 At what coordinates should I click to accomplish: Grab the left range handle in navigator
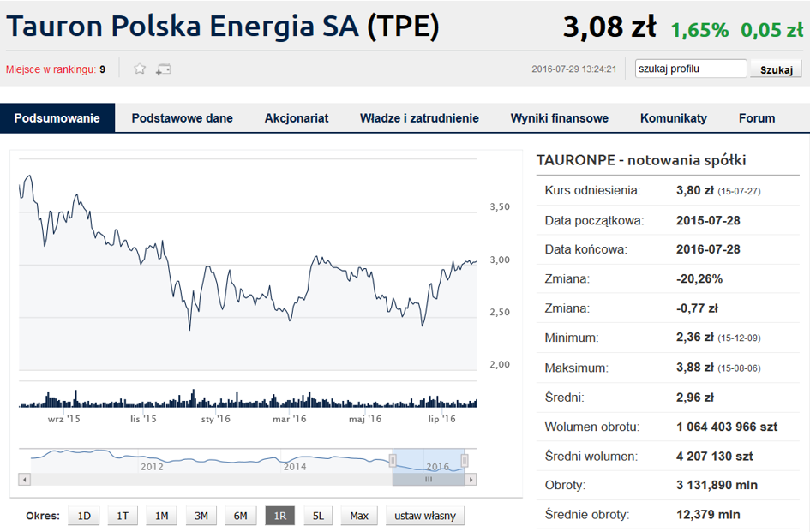(x=393, y=460)
